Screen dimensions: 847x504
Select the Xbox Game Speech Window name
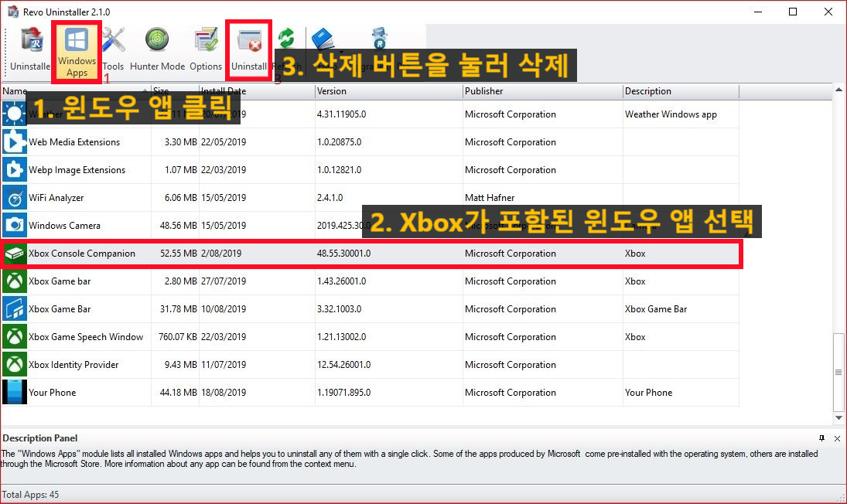[86, 337]
